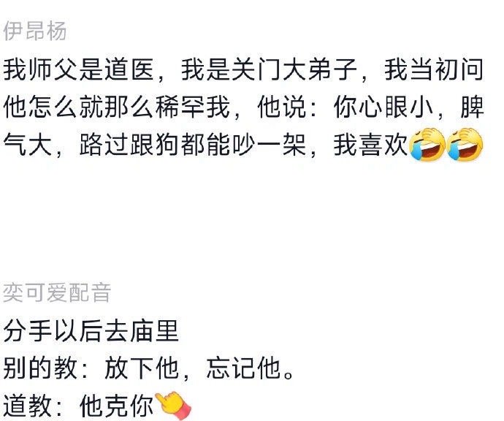
Task: Select the text 他怎么就那么稀罕我
Action: 117,107
